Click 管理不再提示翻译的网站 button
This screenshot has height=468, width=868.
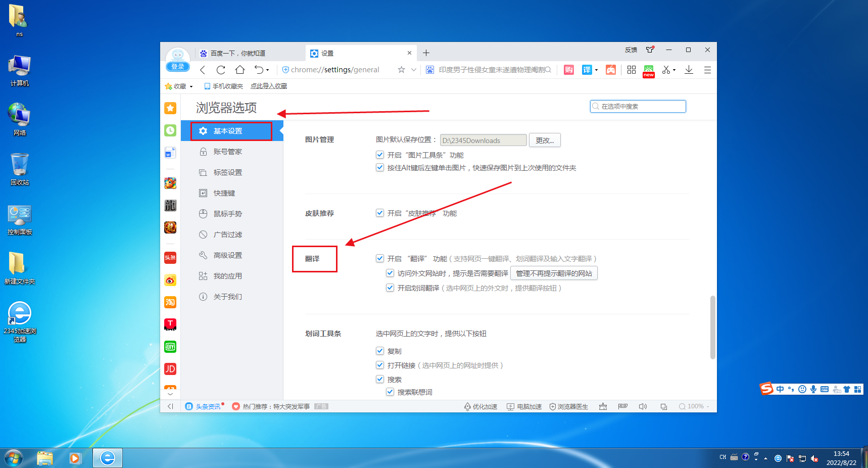point(554,273)
